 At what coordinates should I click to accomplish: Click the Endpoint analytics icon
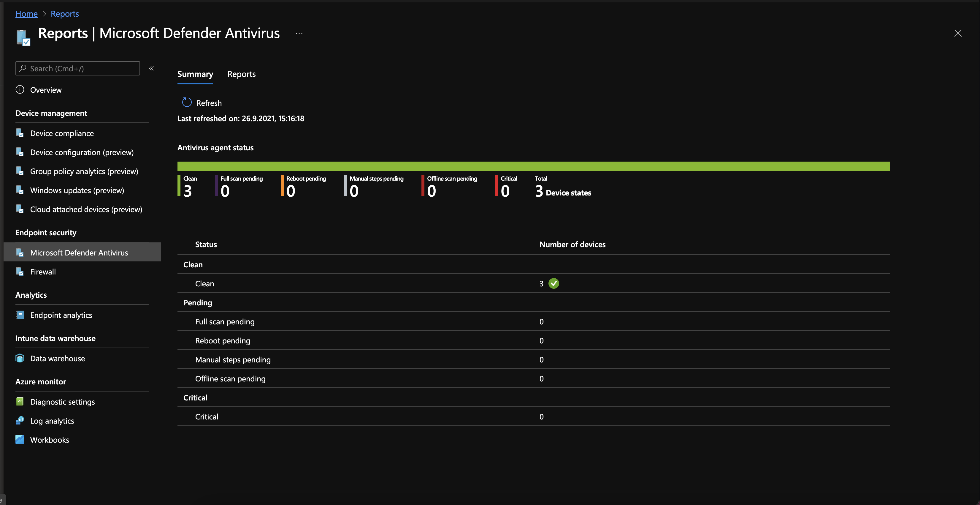[20, 315]
